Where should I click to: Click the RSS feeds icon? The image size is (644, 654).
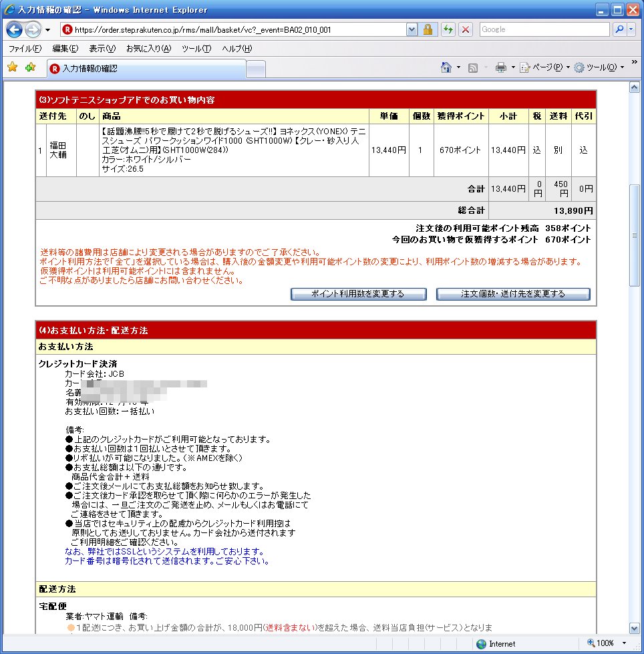472,67
